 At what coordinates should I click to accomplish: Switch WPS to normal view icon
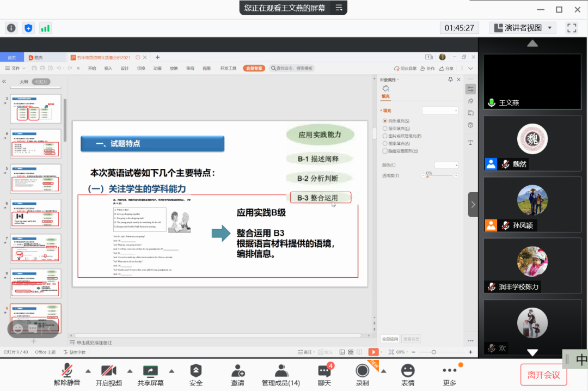click(342, 352)
